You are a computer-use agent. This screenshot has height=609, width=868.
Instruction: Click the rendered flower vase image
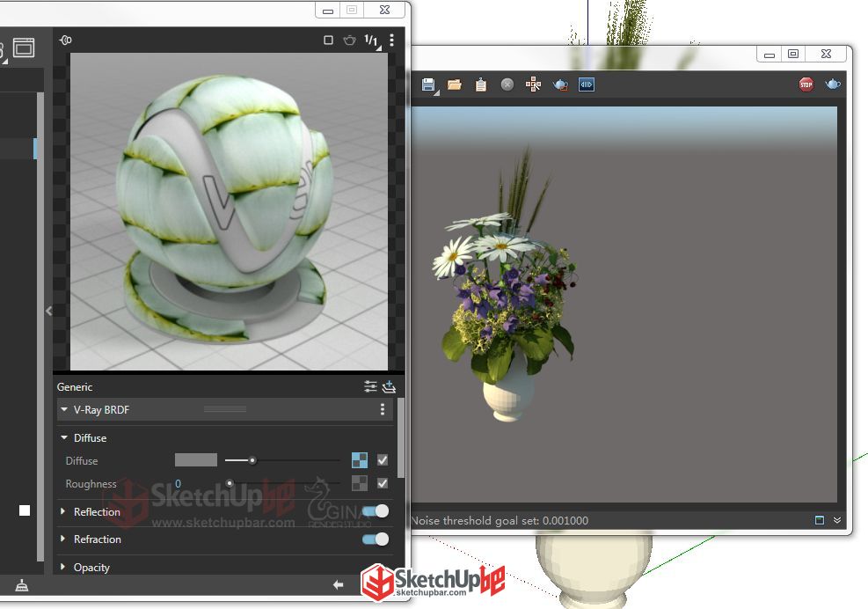[x=624, y=304]
